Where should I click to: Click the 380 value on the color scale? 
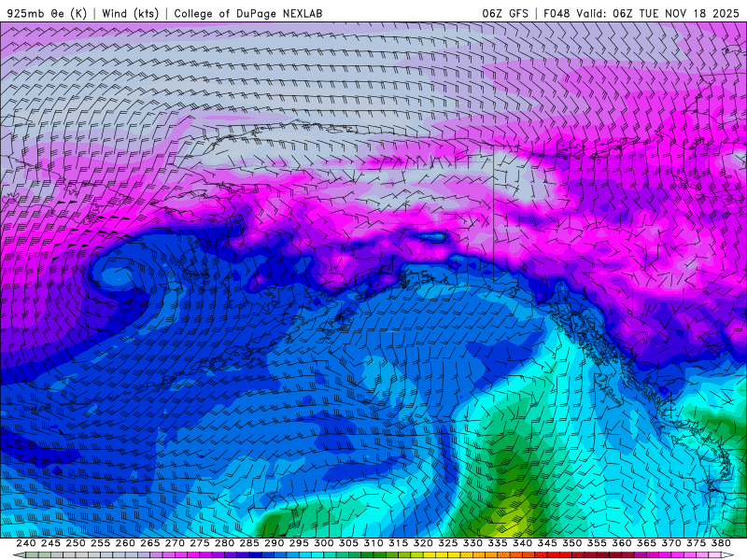pyautogui.click(x=721, y=543)
